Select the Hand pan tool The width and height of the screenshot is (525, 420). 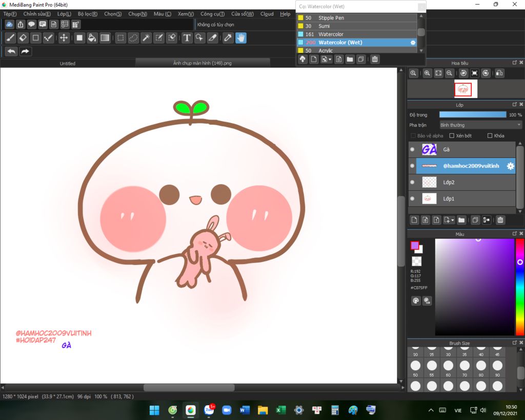[241, 38]
